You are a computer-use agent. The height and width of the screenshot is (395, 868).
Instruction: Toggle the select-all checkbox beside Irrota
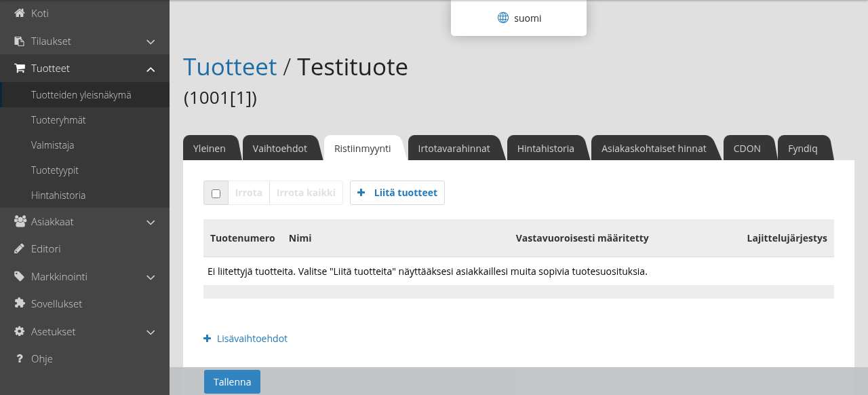coord(216,193)
